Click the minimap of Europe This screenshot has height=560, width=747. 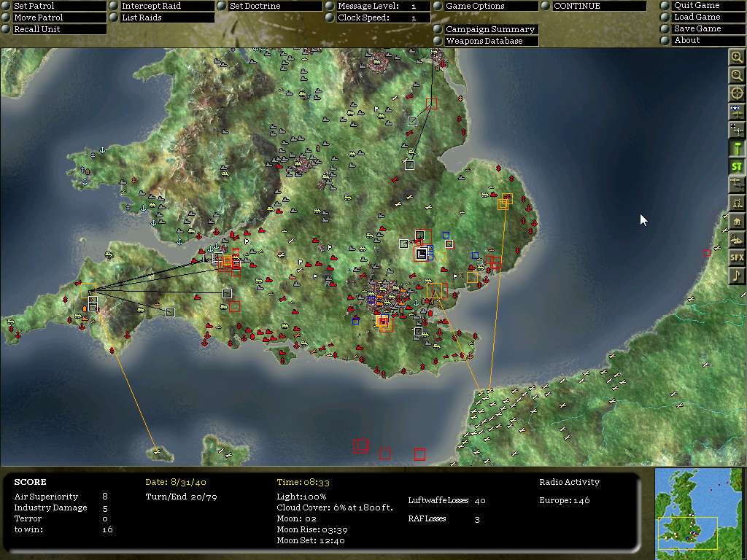698,513
